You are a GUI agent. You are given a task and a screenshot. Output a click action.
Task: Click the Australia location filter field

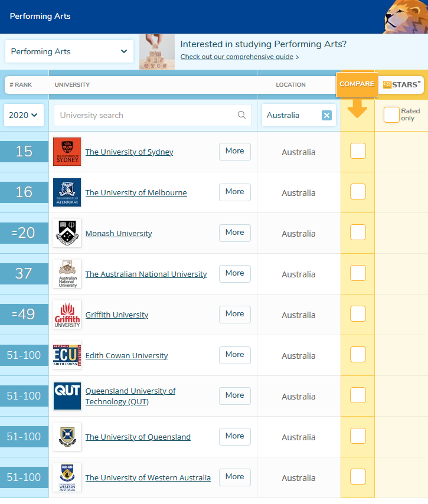click(x=299, y=115)
